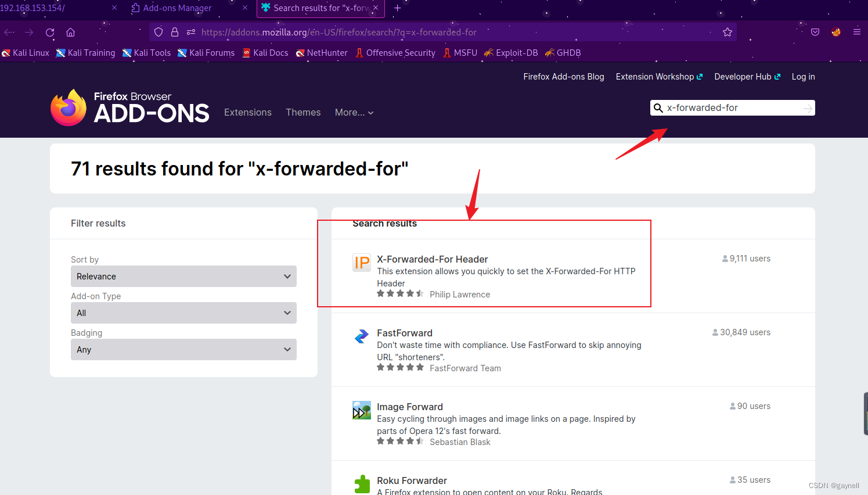The image size is (868, 495).
Task: Open the Sort by Relevance dropdown
Action: pos(183,277)
